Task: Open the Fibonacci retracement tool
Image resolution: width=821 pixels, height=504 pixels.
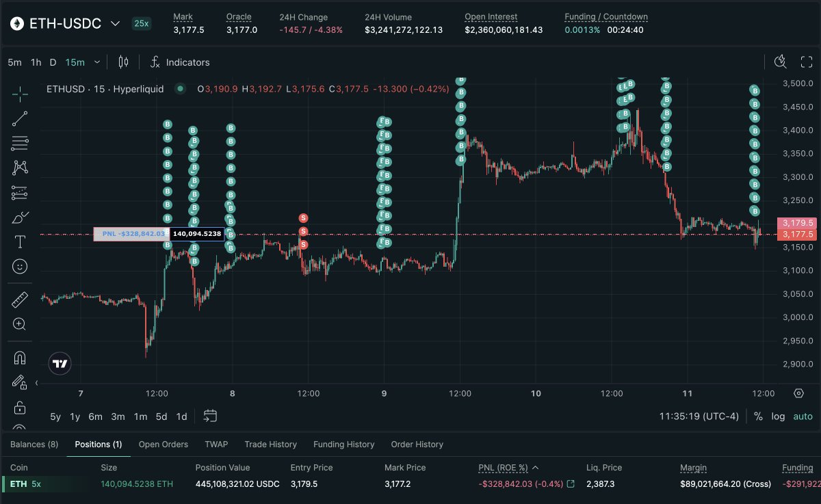Action: [x=20, y=143]
